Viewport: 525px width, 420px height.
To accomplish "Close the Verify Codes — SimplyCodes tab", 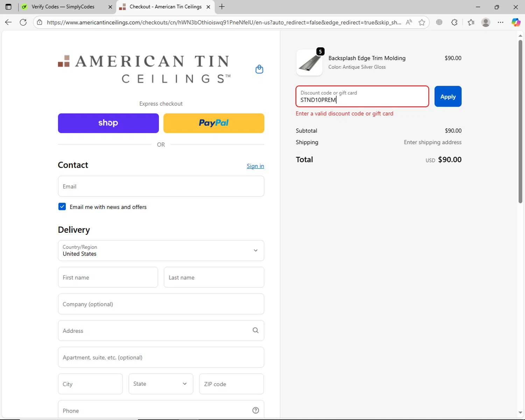I will click(x=110, y=7).
